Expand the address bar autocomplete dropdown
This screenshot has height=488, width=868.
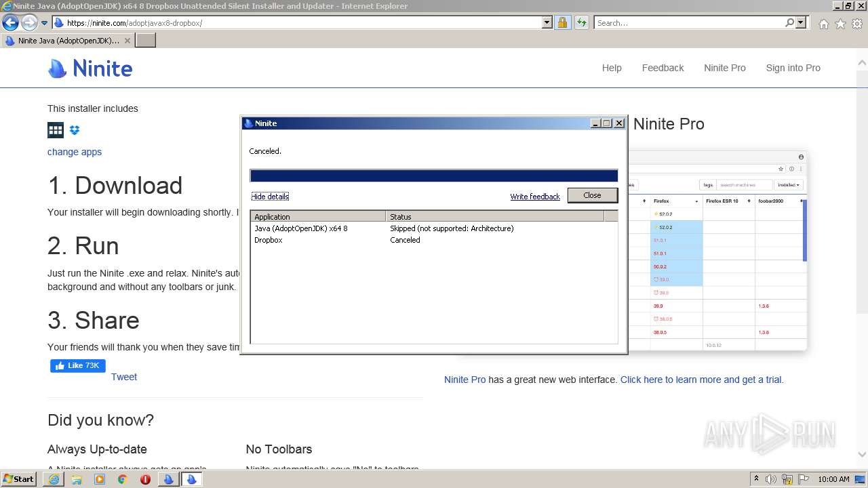[x=547, y=22]
